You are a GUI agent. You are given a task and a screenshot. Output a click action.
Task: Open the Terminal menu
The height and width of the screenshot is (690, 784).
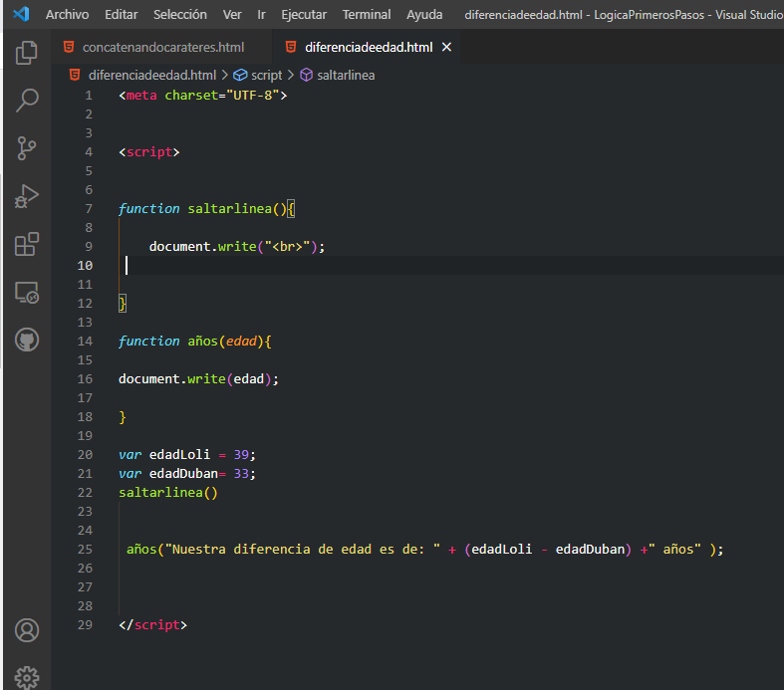(367, 15)
